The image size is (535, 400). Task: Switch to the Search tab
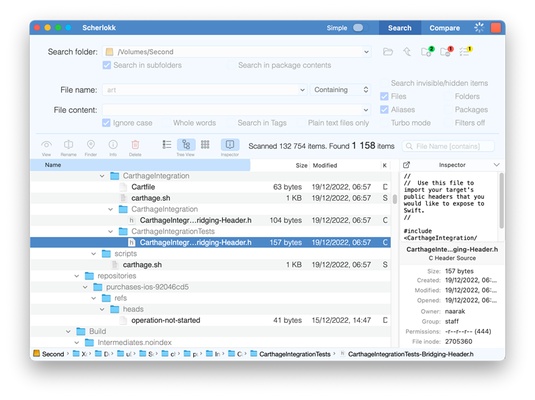point(400,28)
